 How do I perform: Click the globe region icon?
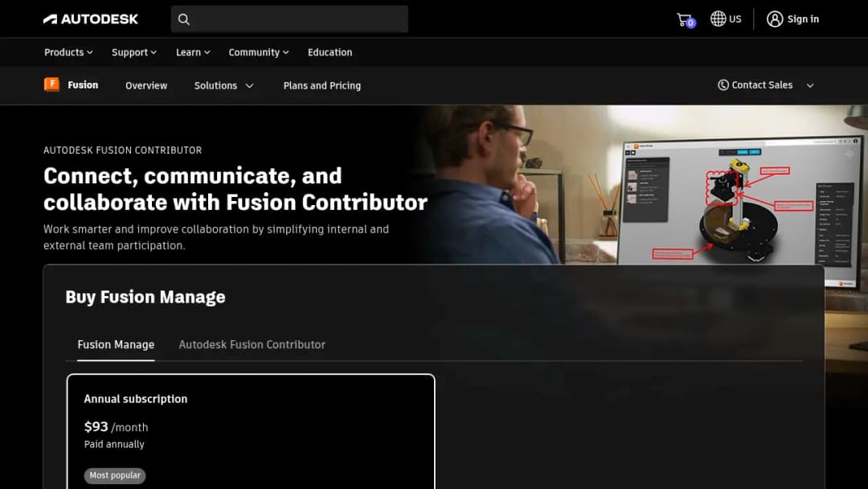click(x=718, y=18)
